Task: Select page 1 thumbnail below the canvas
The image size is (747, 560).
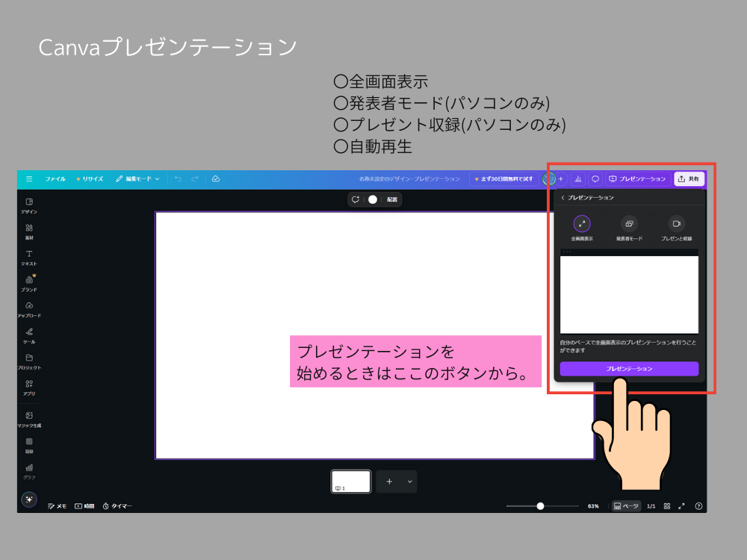Action: click(350, 482)
